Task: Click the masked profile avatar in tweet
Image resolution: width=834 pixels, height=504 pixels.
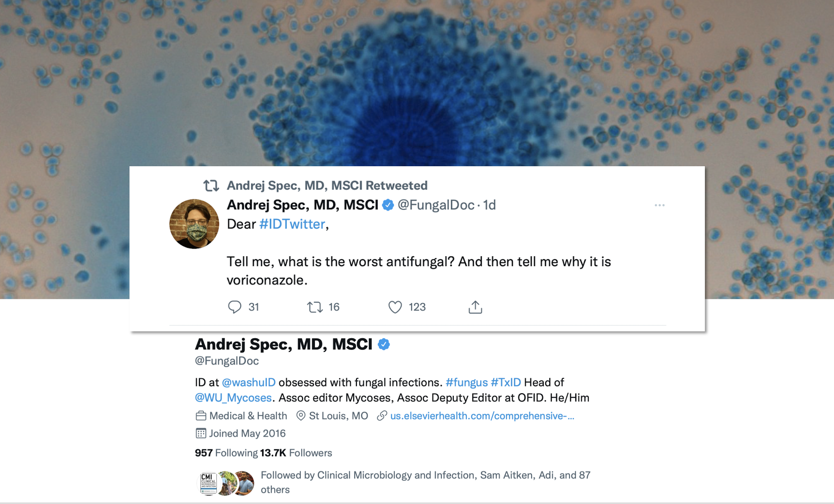Action: pyautogui.click(x=194, y=224)
